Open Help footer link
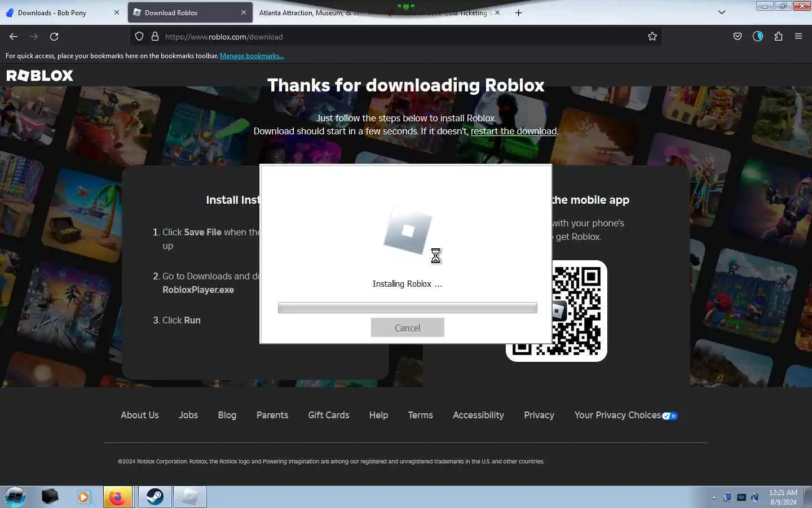 [378, 415]
